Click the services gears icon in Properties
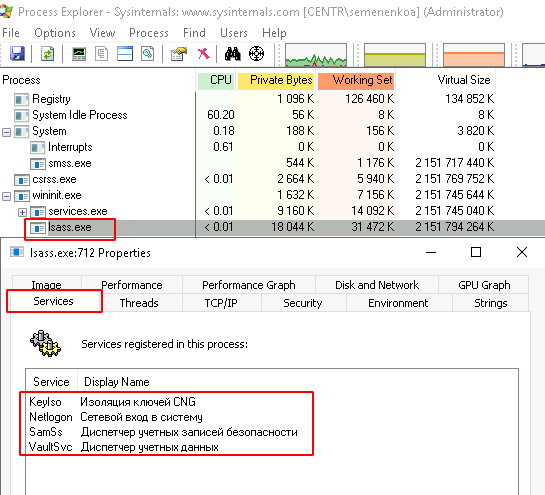Viewport: 545px width, 495px height. click(x=45, y=344)
